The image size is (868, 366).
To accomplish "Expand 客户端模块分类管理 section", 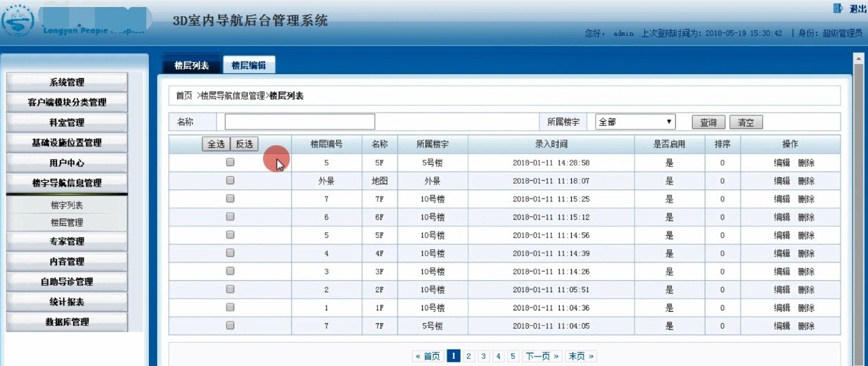I will (67, 102).
